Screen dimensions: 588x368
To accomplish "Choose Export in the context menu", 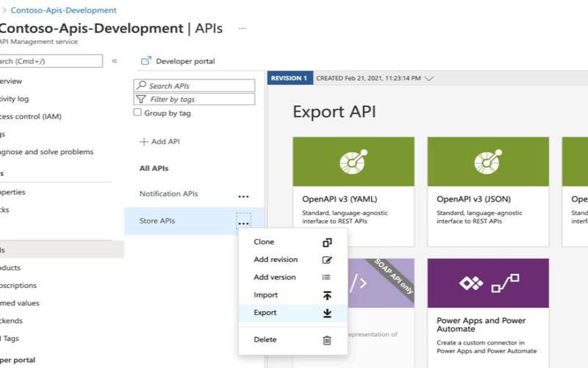I will pos(293,313).
